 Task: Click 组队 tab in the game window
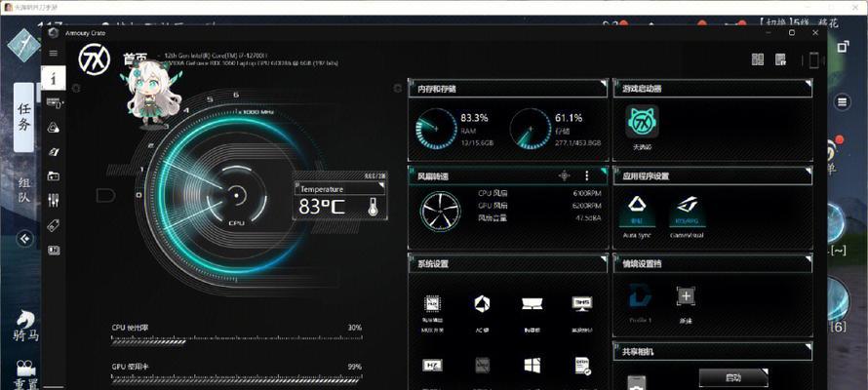click(x=23, y=190)
